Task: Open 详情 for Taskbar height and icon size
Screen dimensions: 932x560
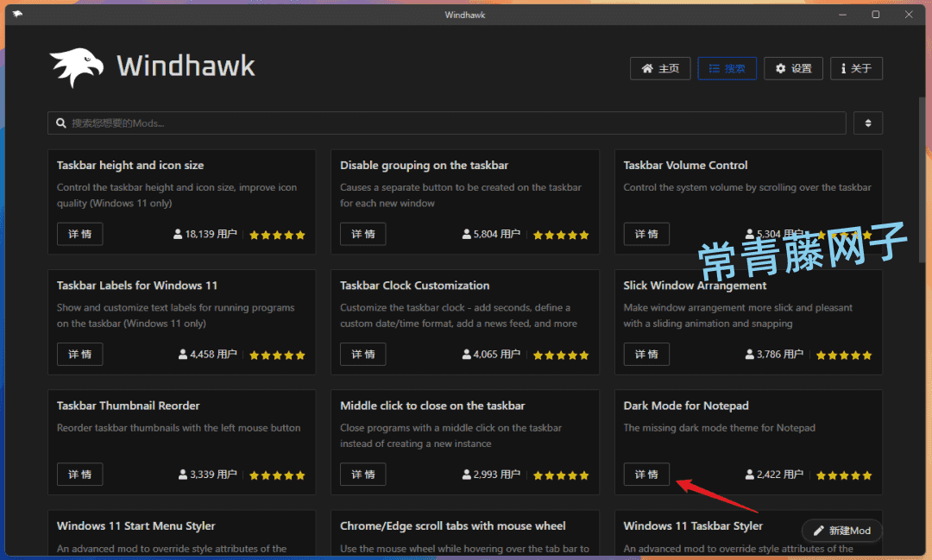Action: pos(79,234)
